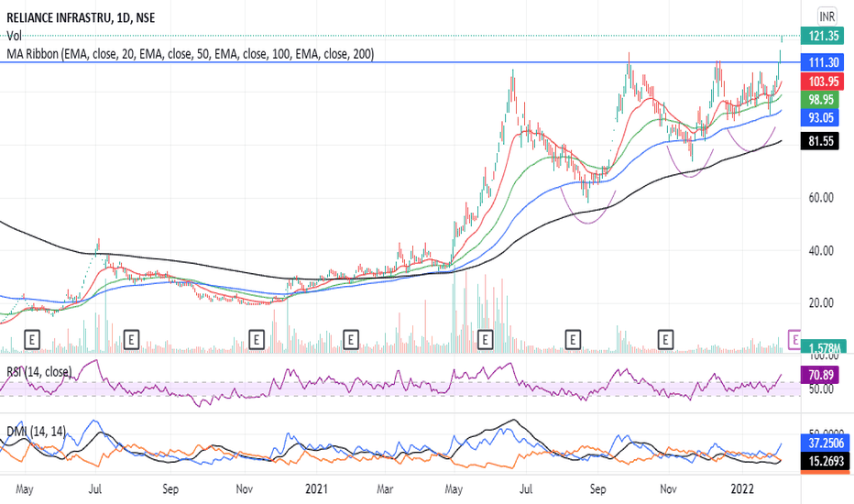Click the Vol indicator label
854x504 pixels.
14,36
